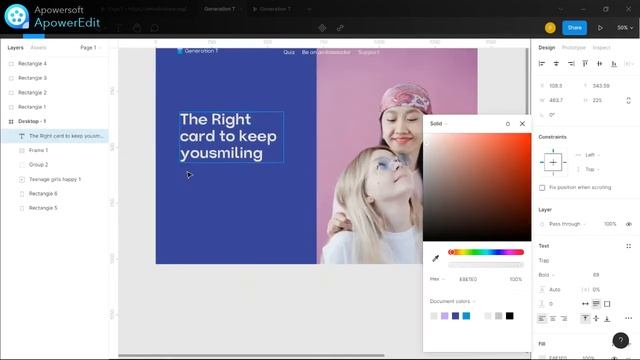
Task: Open the help question mark button
Action: 620,340
